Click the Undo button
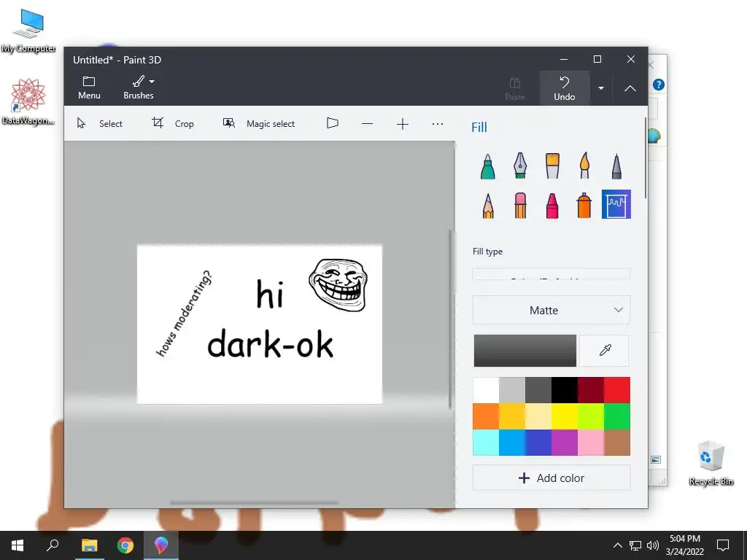This screenshot has width=747, height=560. (x=565, y=88)
